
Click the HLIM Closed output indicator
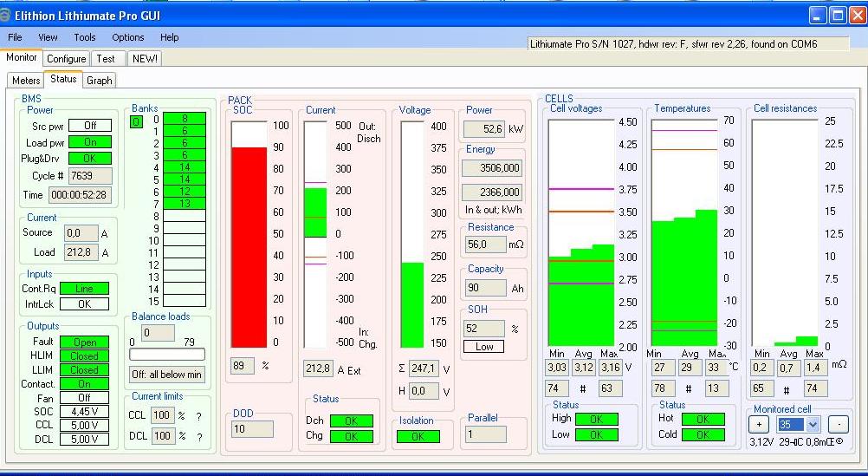(x=84, y=356)
